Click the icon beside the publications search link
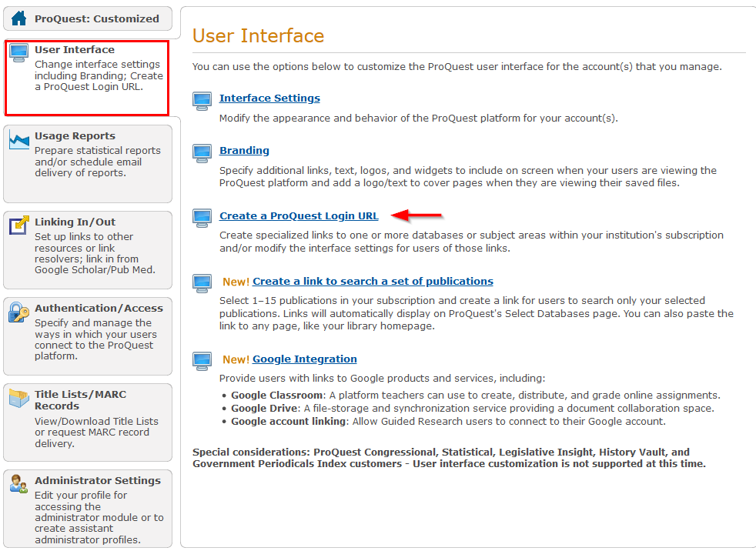The height and width of the screenshot is (551, 756). click(202, 284)
